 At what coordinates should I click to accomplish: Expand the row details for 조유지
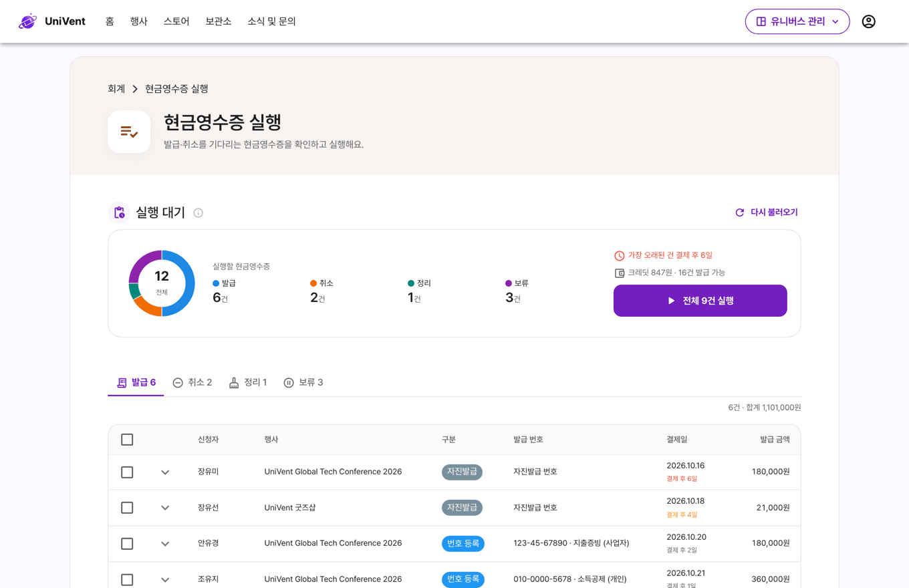165,579
